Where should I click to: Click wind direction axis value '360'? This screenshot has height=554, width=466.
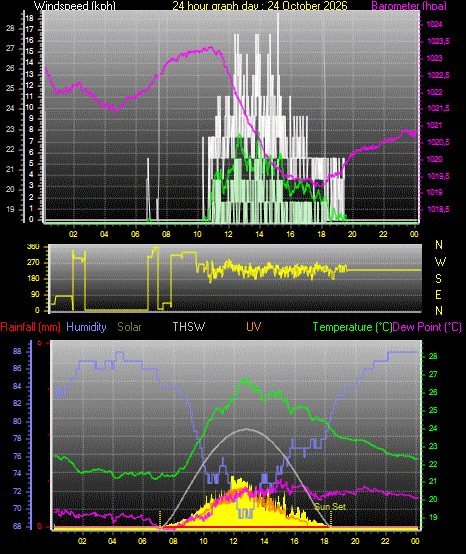coord(33,247)
